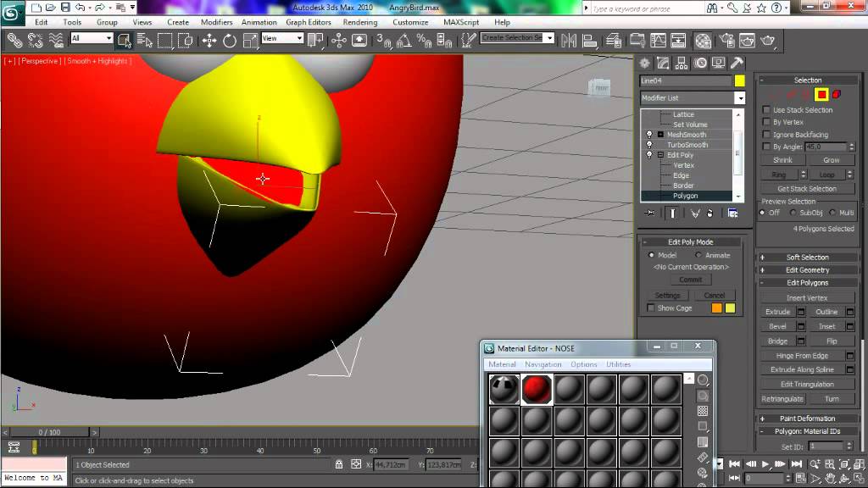This screenshot has width=868, height=488.
Task: Click the search keyword input field
Action: pos(648,8)
